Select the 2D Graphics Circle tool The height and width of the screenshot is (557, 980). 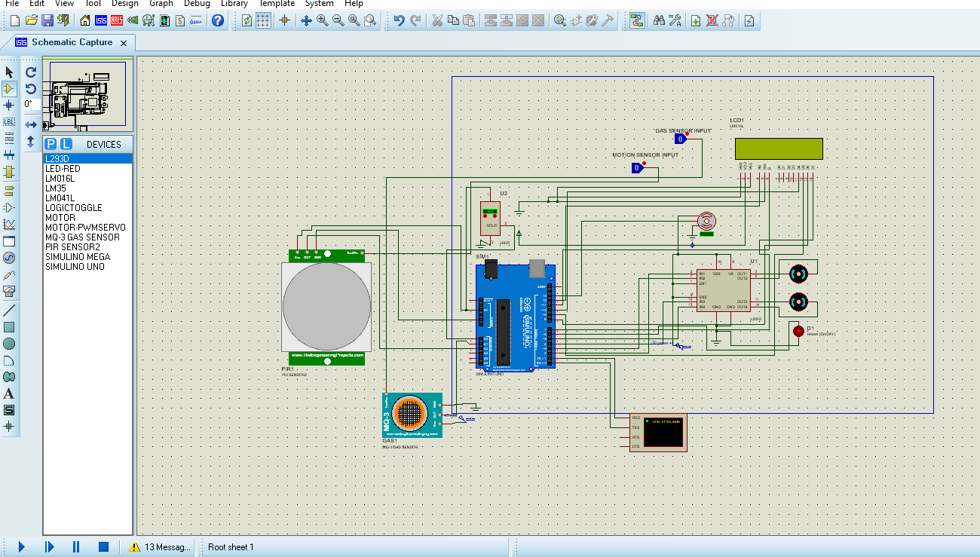coord(9,344)
